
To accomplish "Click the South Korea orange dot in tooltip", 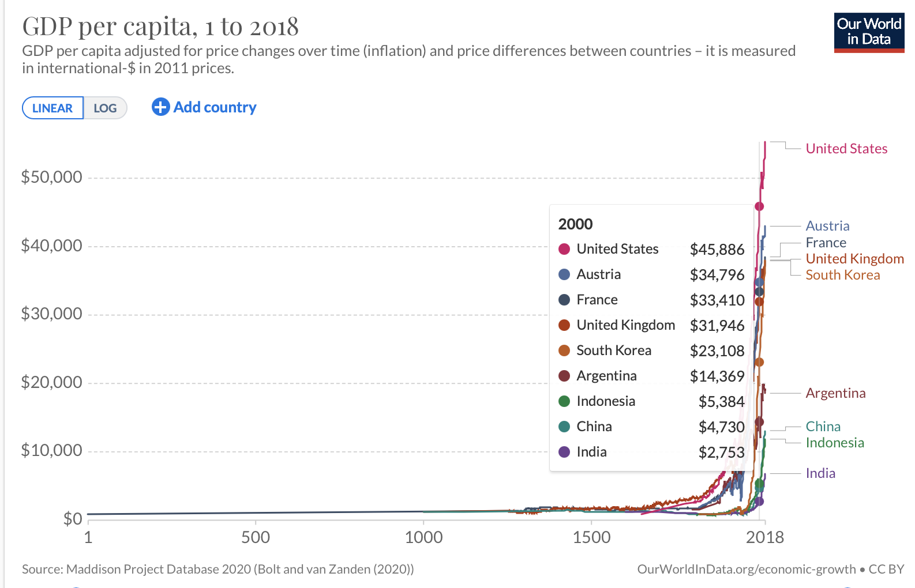I will pyautogui.click(x=564, y=350).
